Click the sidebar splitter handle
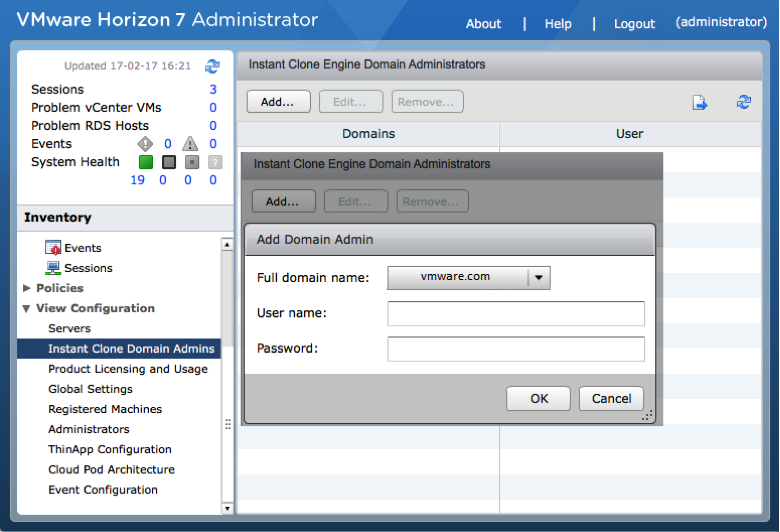 [228, 424]
